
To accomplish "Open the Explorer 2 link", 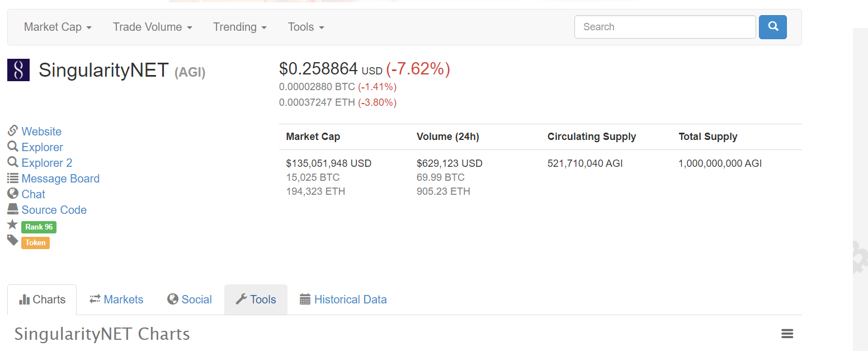I will (x=47, y=163).
